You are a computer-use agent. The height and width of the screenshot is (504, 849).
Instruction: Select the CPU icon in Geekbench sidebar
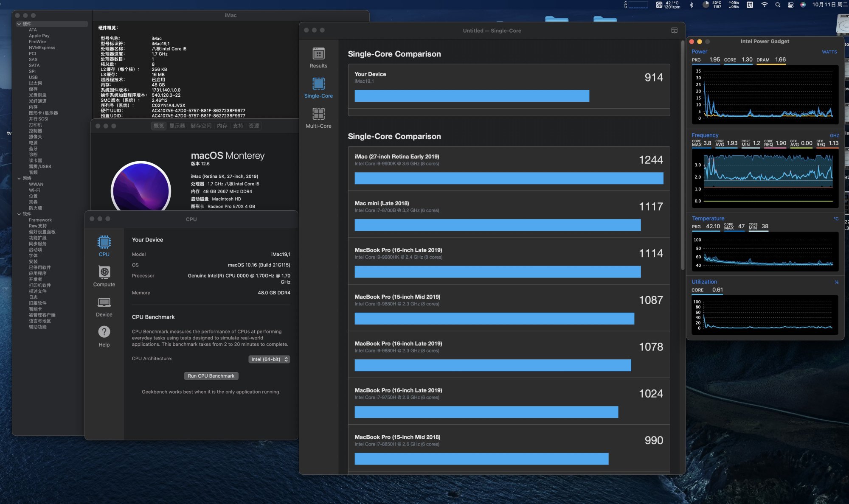point(104,242)
